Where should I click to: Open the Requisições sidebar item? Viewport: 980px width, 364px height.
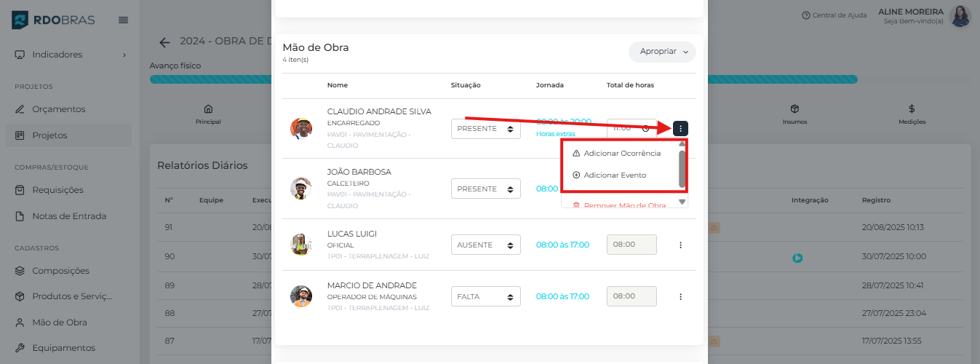click(57, 190)
